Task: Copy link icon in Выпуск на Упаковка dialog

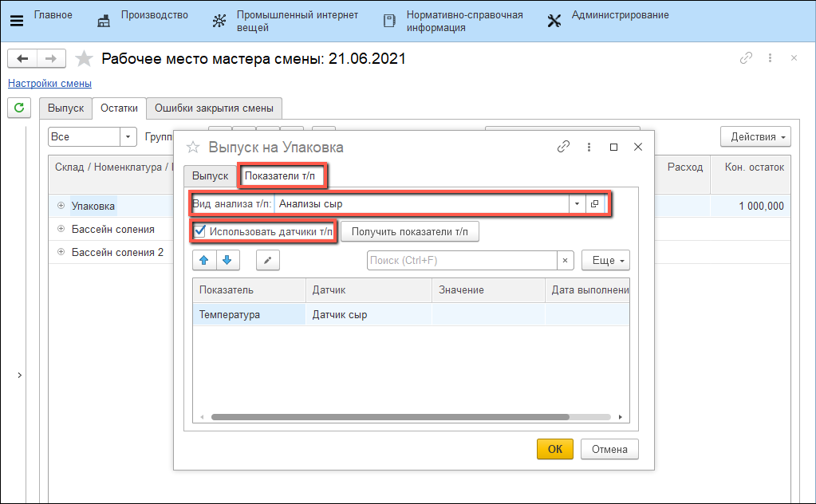Action: pyautogui.click(x=563, y=147)
